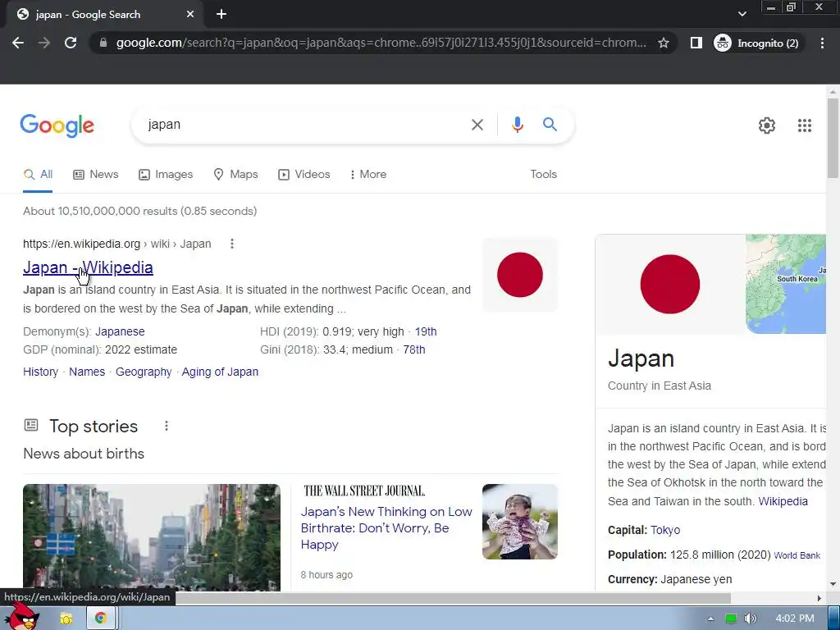Click the address bar URL
Viewport: 840px width, 630px height.
(x=381, y=43)
